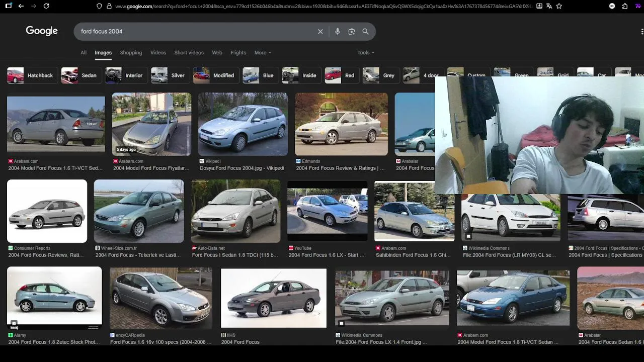This screenshot has height=362, width=644.
Task: Open the Videos tab
Action: [x=158, y=53]
